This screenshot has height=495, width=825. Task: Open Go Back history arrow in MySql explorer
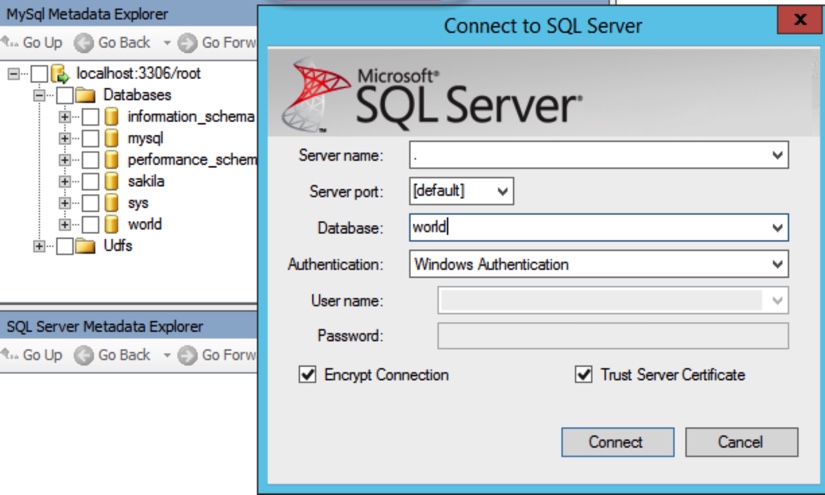(x=167, y=43)
